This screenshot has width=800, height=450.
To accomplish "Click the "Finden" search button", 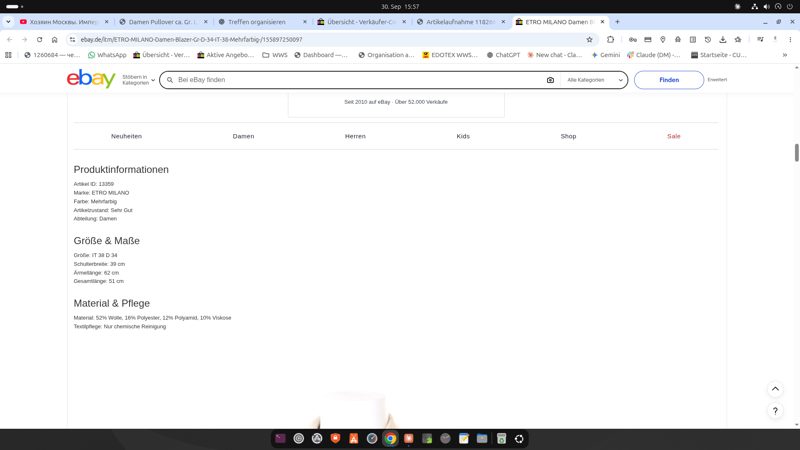I will tap(669, 80).
